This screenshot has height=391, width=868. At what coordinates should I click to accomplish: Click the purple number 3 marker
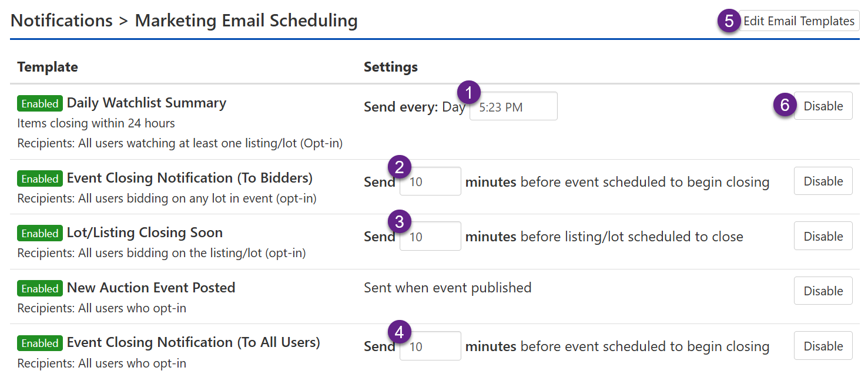(x=400, y=222)
